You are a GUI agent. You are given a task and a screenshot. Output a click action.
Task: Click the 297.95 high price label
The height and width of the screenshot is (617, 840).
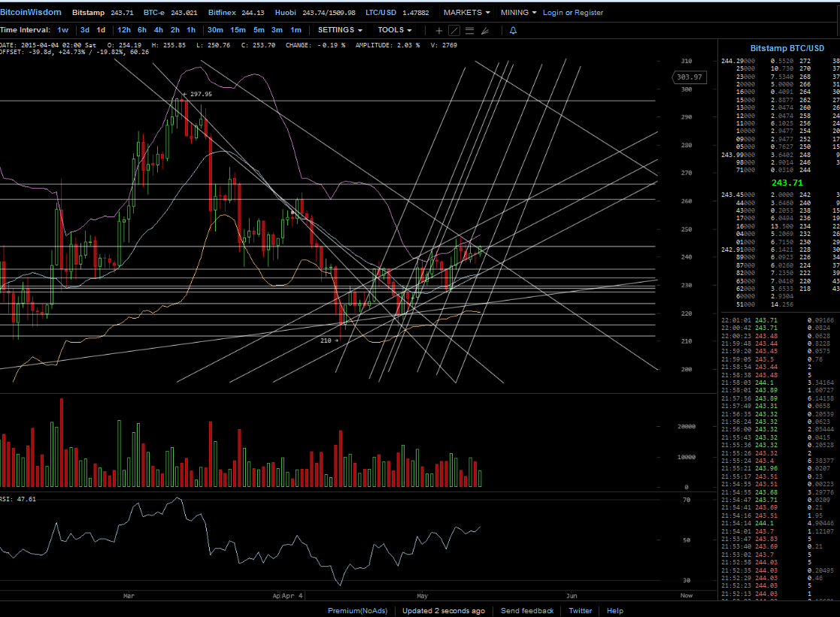[x=201, y=94]
